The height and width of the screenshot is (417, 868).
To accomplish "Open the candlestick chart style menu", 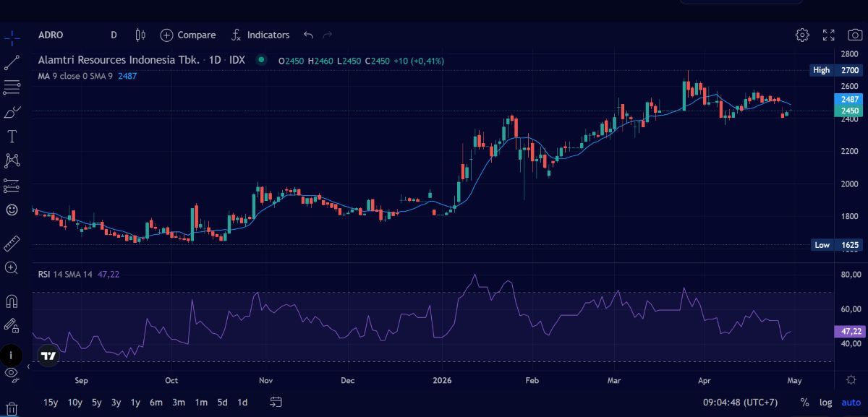I will 140,35.
